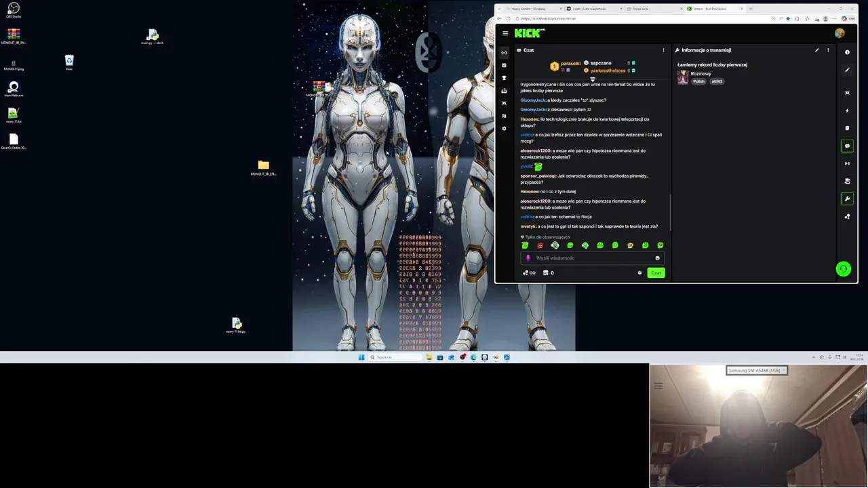Select the Polish language tag

pyautogui.click(x=698, y=81)
